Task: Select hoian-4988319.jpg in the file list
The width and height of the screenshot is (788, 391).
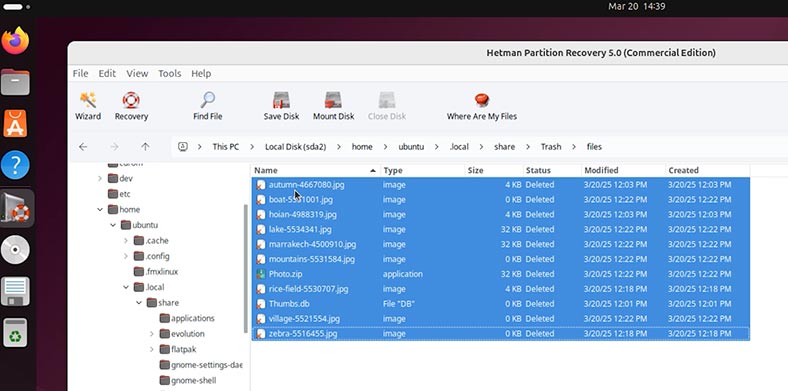Action: (x=303, y=215)
